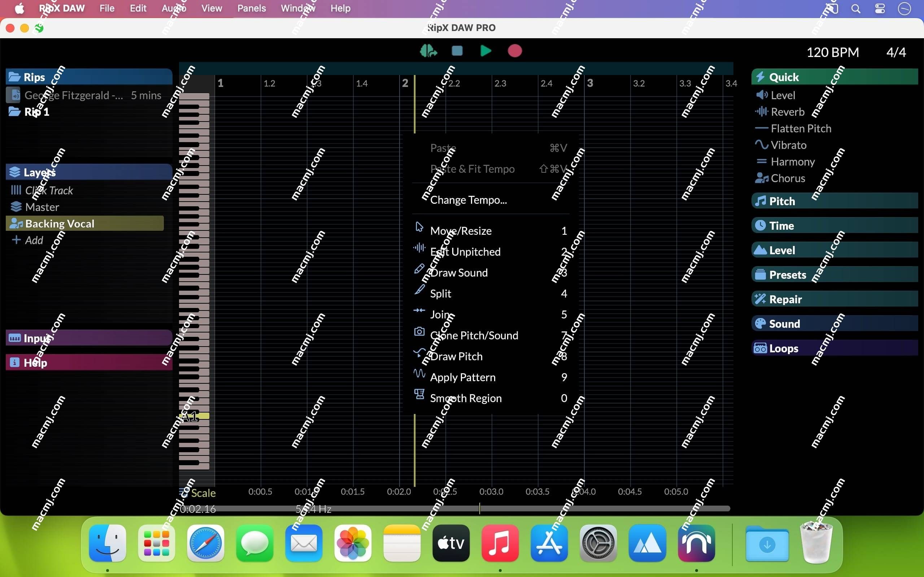Click the Add layer button in sidebar
The image size is (924, 577).
point(27,240)
